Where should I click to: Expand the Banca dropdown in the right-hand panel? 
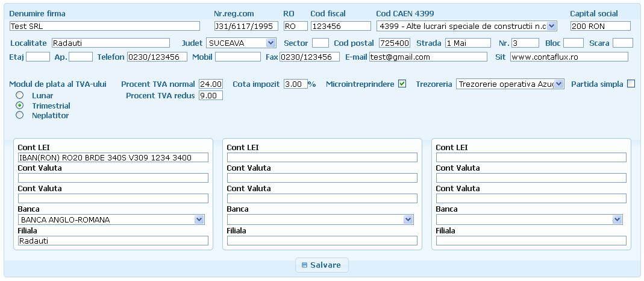click(x=530, y=219)
